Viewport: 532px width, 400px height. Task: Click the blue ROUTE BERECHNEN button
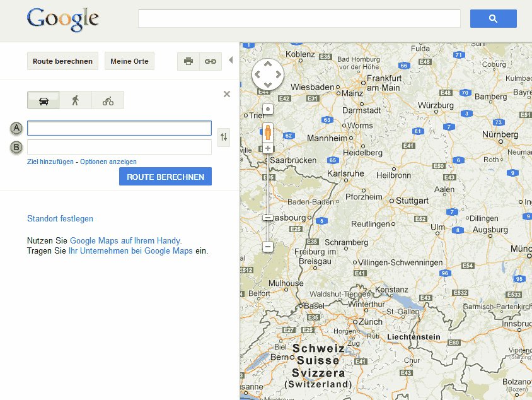click(x=165, y=177)
